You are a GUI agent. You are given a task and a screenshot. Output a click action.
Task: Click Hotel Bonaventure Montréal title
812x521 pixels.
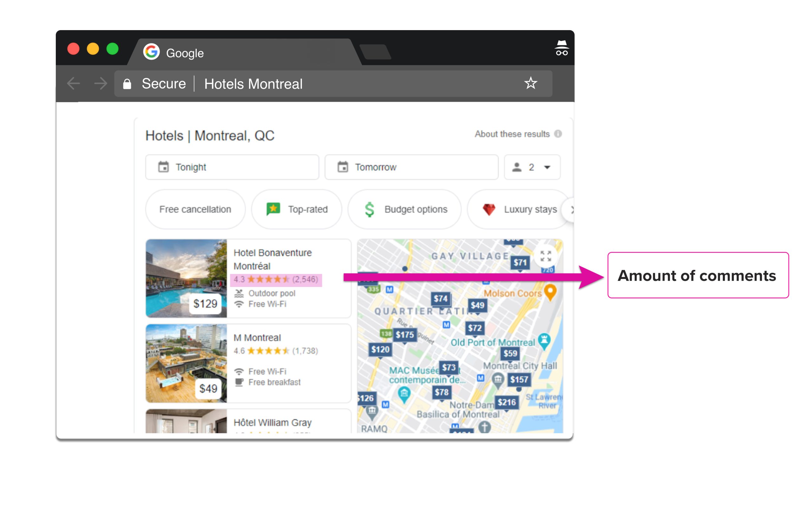click(272, 259)
